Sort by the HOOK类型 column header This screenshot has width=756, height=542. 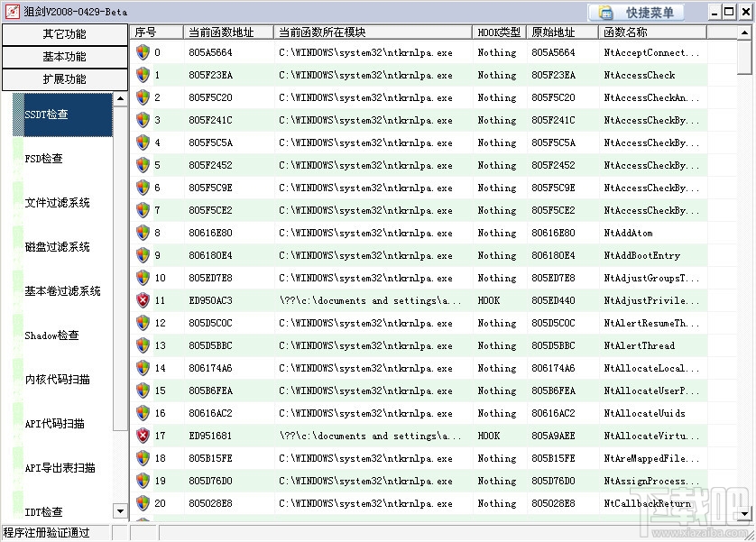pyautogui.click(x=499, y=32)
